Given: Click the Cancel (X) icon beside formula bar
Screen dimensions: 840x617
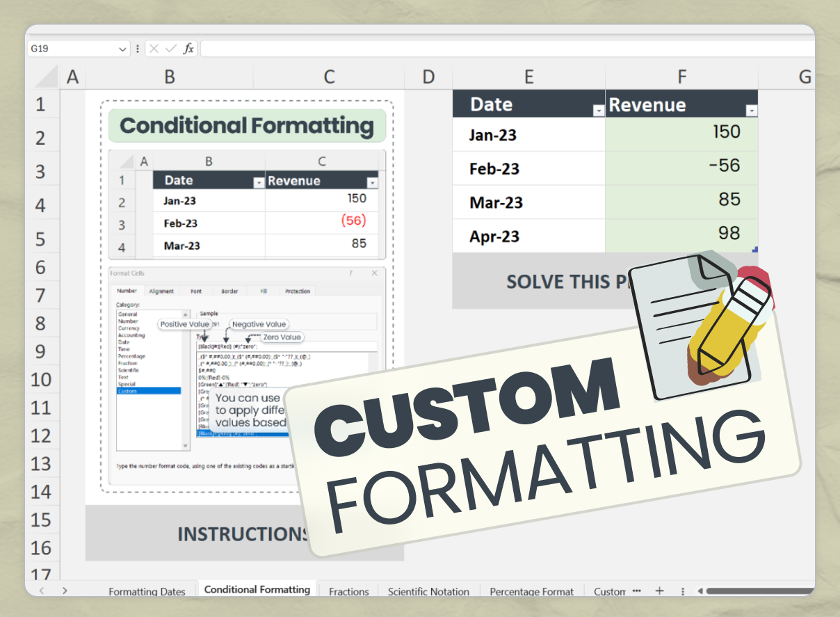Looking at the screenshot, I should click(154, 48).
